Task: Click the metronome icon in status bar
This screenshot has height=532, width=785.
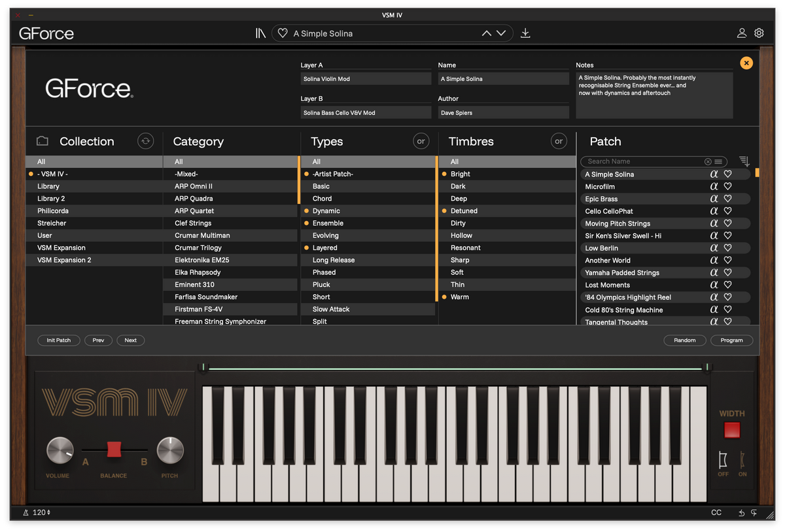Action: click(26, 513)
